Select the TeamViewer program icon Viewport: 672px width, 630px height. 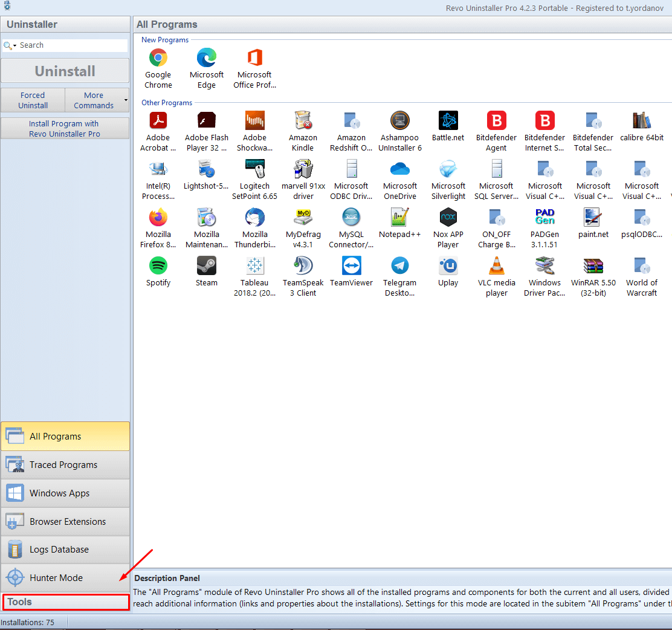tap(352, 266)
